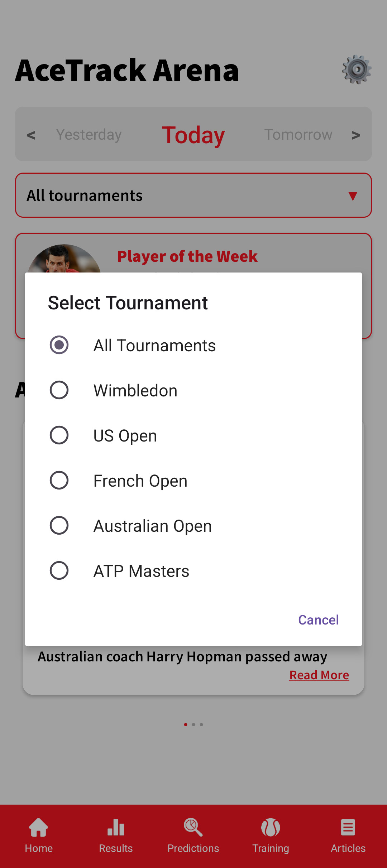Open Read More for the Harry Hopman article

[x=319, y=675]
